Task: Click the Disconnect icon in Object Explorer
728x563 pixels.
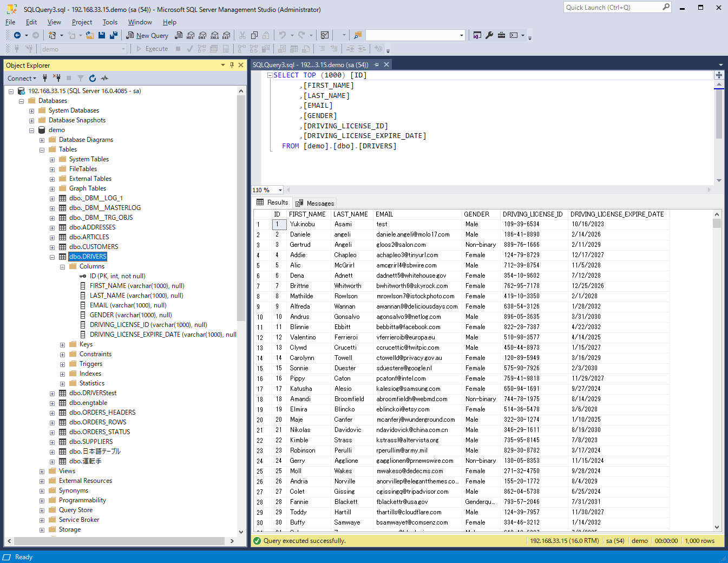Action: click(56, 78)
